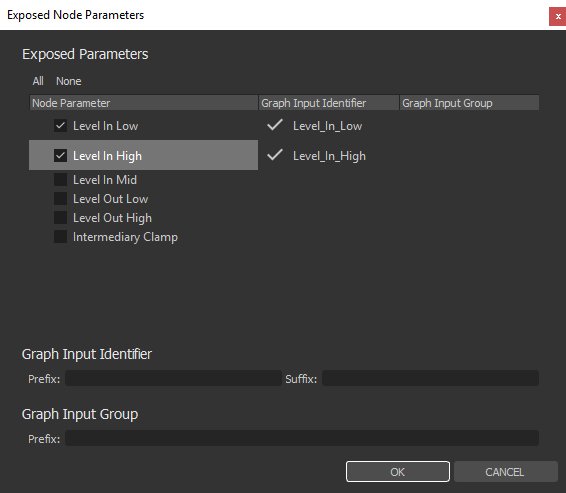The width and height of the screenshot is (566, 493).
Task: Enable the Level In Mid checkbox
Action: point(60,179)
